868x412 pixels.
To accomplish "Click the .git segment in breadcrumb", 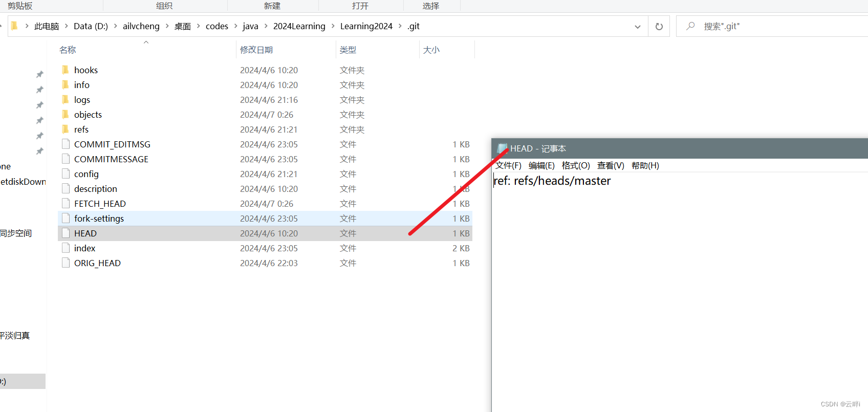I will pyautogui.click(x=414, y=26).
